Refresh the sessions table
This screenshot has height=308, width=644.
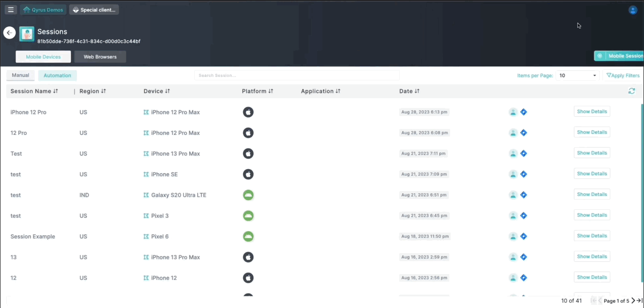pyautogui.click(x=631, y=91)
